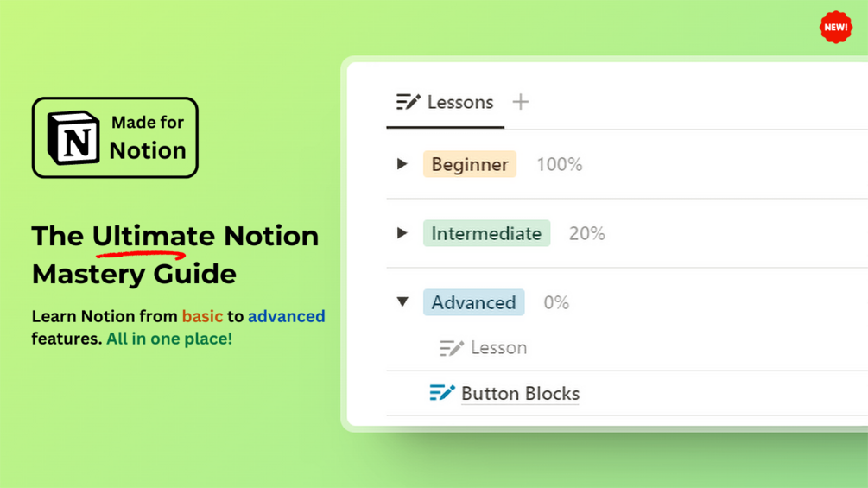Click the 20% progress value for Intermediate
Screen dimensions: 868x488
pos(586,233)
